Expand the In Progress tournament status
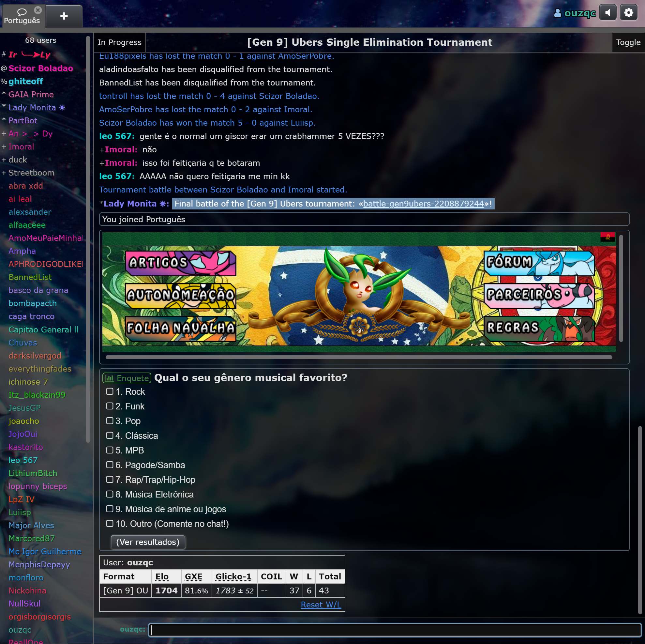645x644 pixels. pos(120,42)
